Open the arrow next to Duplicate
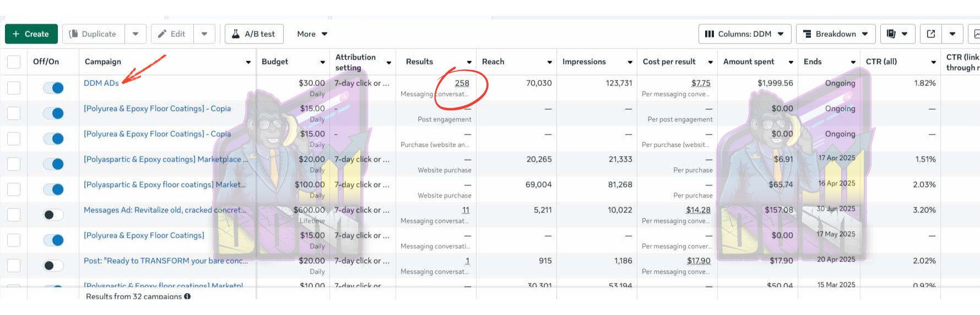This screenshot has width=980, height=315. pos(136,34)
